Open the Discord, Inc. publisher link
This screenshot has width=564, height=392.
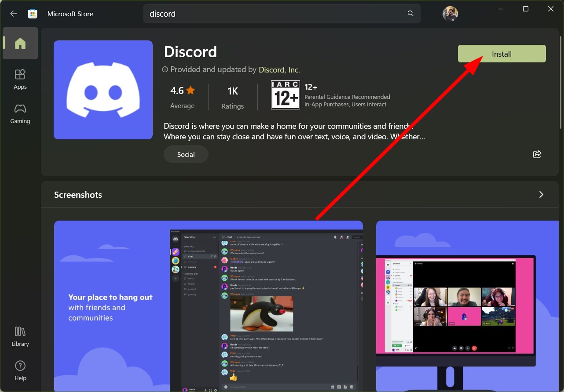tap(279, 69)
